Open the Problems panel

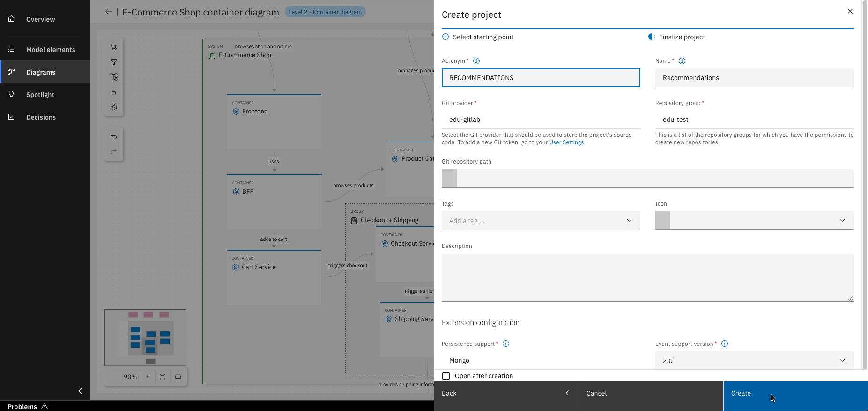[28, 406]
